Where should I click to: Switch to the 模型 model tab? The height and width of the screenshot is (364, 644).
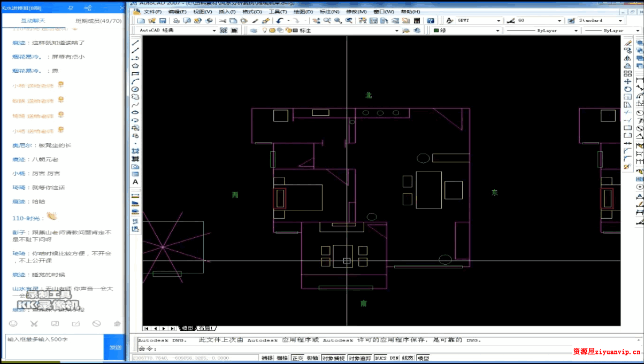(187, 328)
